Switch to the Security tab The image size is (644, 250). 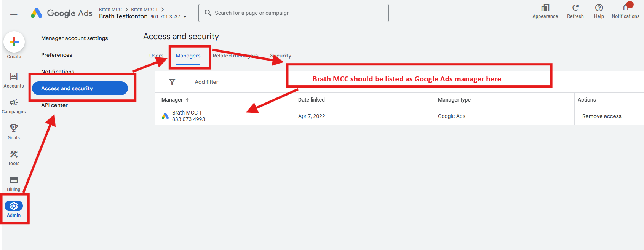pyautogui.click(x=281, y=56)
